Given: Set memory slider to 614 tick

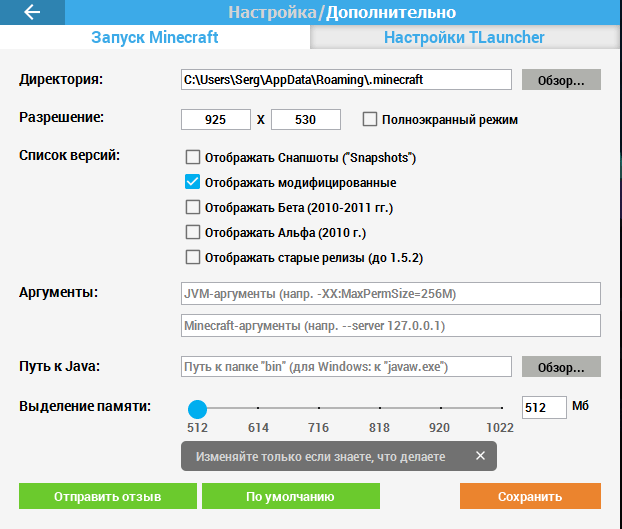Looking at the screenshot, I should point(258,408).
